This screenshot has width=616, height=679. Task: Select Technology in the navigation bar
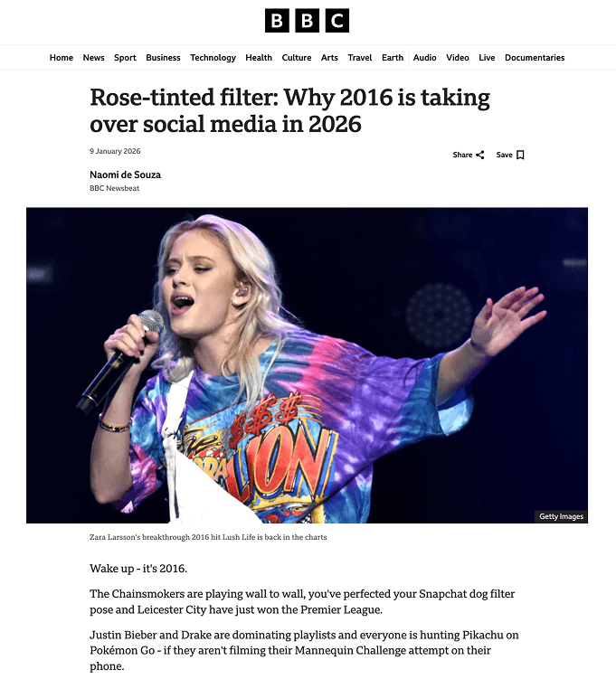213,58
